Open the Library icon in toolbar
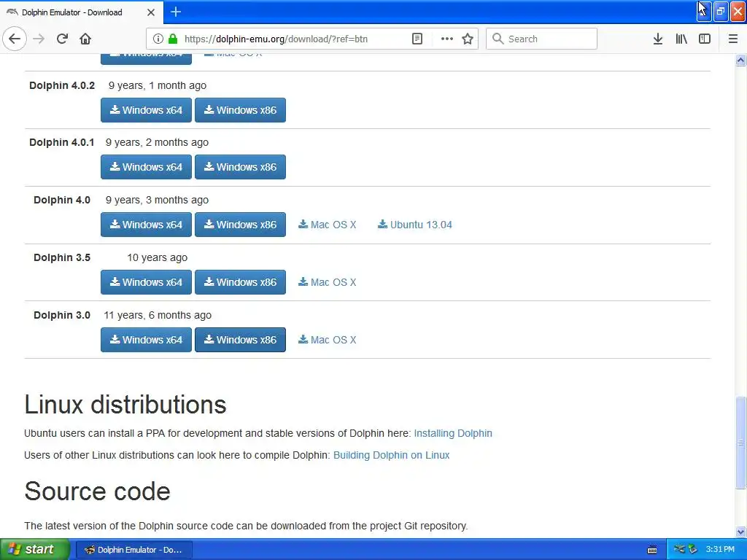This screenshot has height=560, width=747. [x=681, y=39]
